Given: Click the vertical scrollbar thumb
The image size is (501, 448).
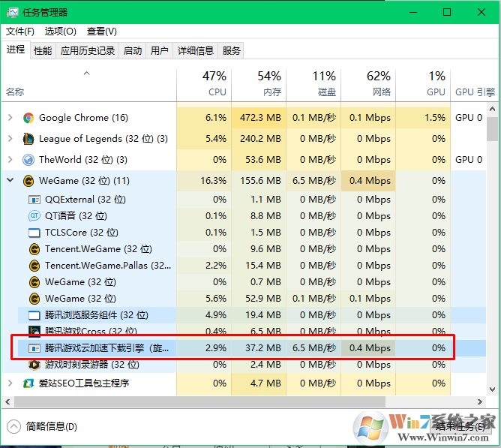Looking at the screenshot, I should pyautogui.click(x=492, y=129).
